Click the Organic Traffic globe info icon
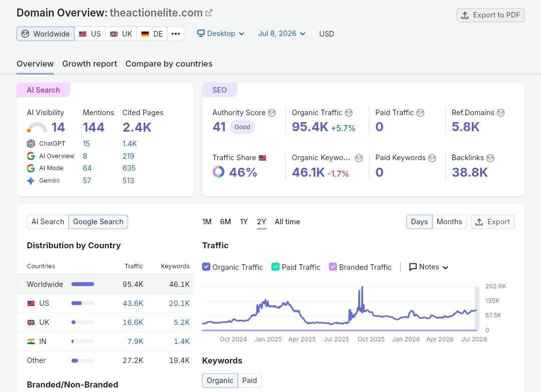 coord(349,113)
